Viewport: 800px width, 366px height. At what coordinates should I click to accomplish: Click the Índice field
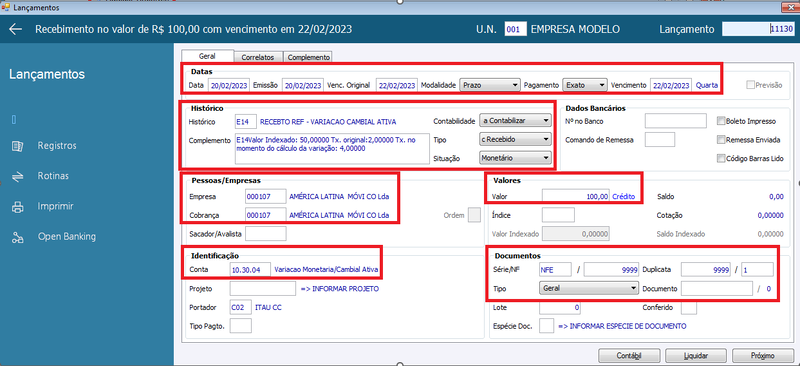(558, 215)
